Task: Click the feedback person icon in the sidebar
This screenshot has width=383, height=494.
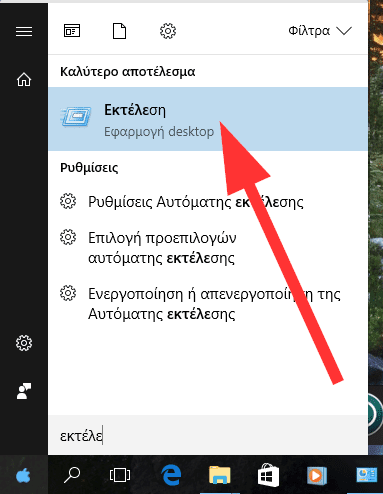Action: (x=24, y=391)
